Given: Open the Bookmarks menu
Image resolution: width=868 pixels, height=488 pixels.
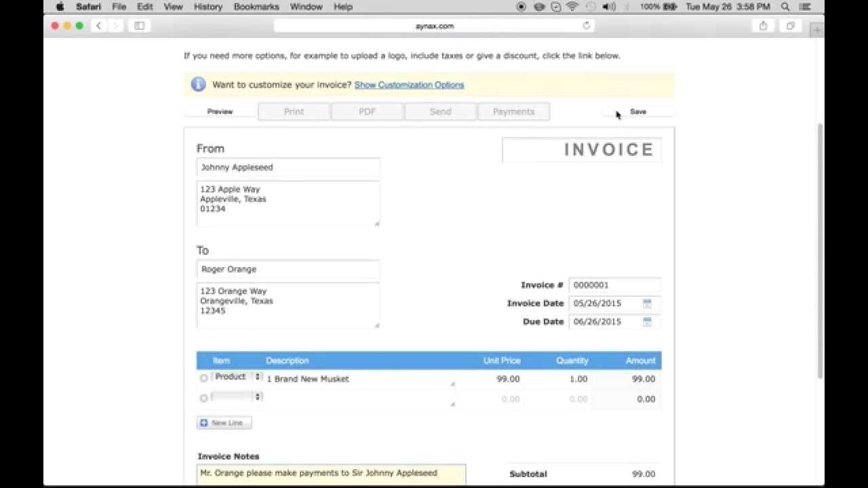Looking at the screenshot, I should [256, 7].
